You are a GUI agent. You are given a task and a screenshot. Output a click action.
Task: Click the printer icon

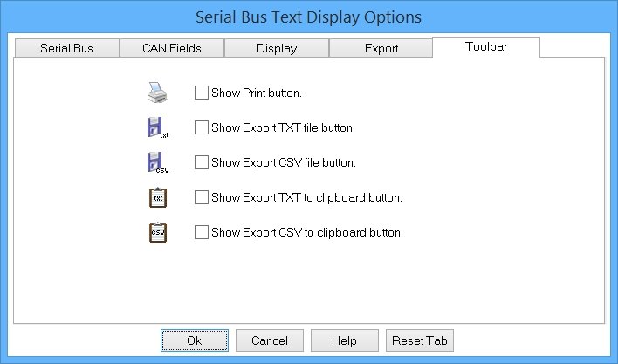pos(157,93)
